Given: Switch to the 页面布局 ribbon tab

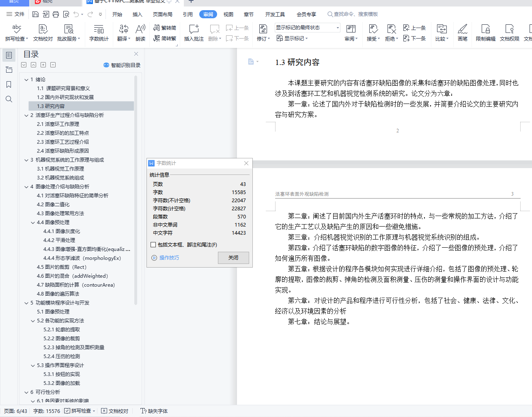Looking at the screenshot, I should point(162,14).
